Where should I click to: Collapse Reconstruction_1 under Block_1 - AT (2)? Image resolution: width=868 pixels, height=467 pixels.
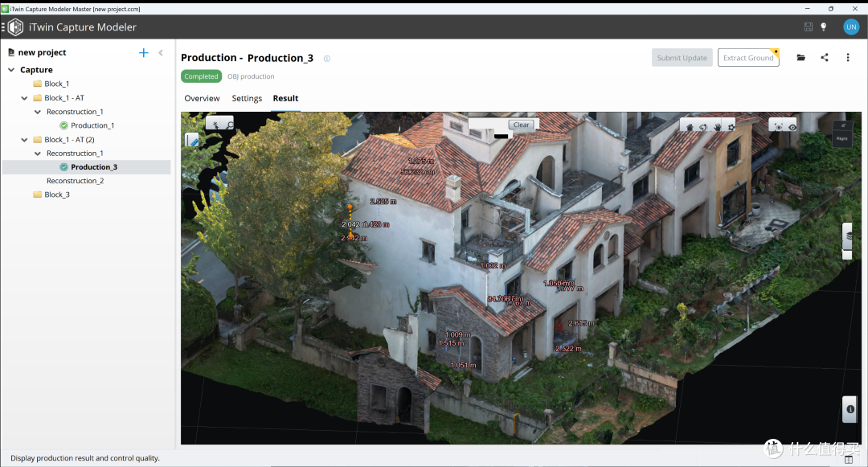[x=38, y=154]
